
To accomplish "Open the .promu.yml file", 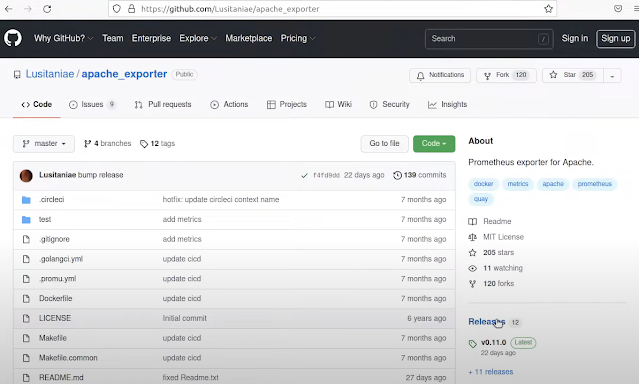I will pyautogui.click(x=57, y=279).
